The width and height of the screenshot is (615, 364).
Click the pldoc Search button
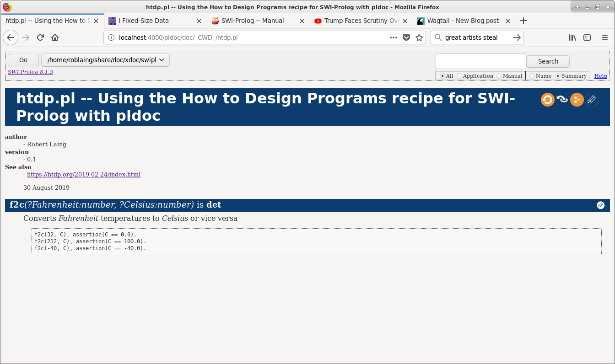548,61
